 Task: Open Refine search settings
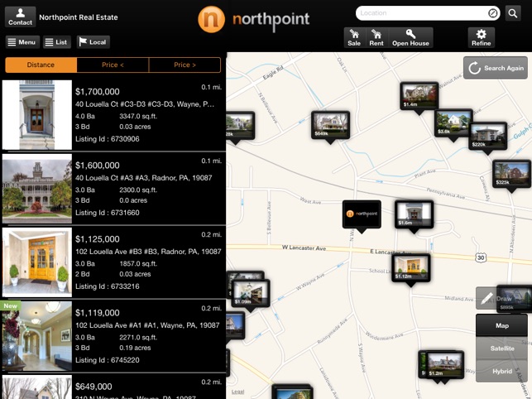click(481, 38)
